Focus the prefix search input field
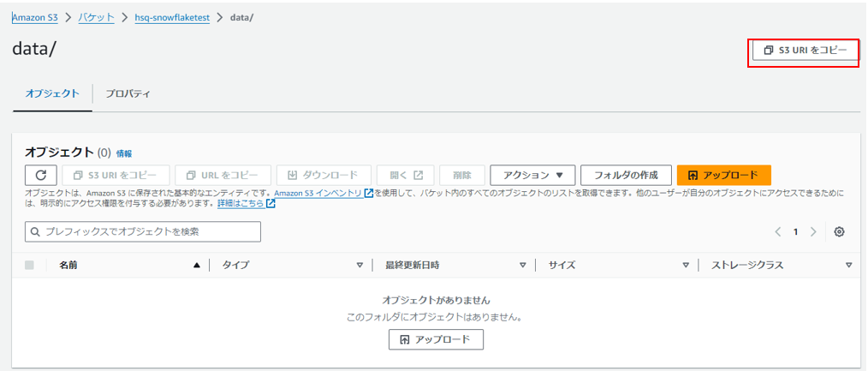Viewport: 868px width, 371px height. point(143,232)
